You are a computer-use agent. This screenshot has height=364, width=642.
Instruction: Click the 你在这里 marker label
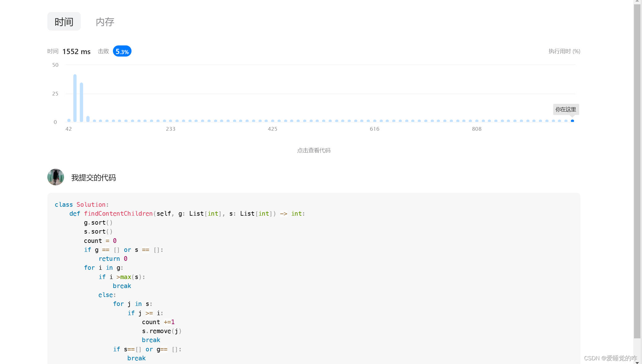[566, 109]
